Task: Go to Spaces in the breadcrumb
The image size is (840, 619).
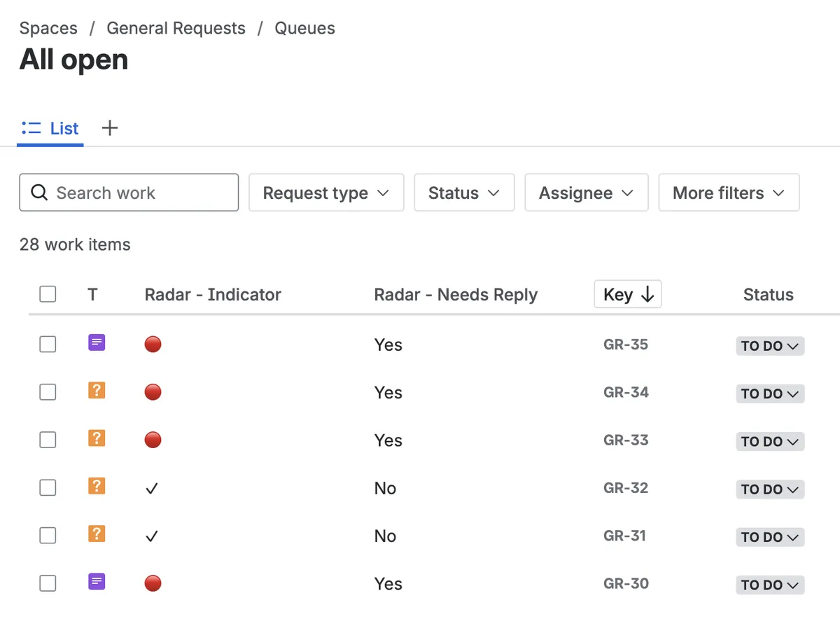Action: (48, 29)
